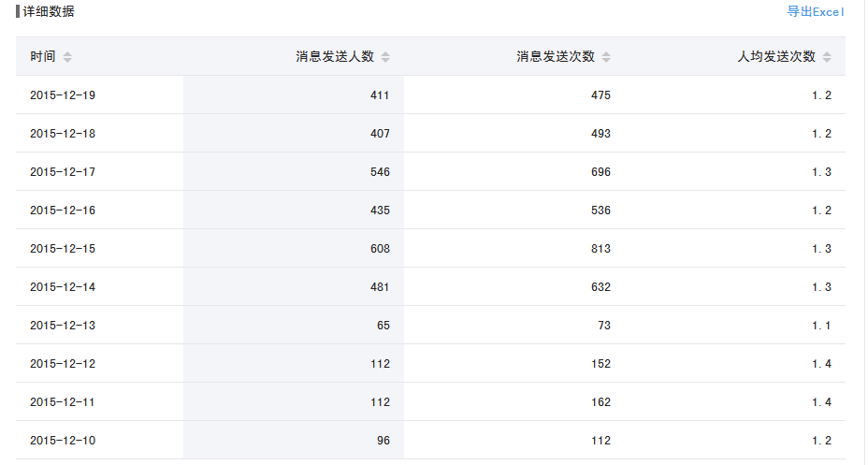Screen dimensions: 868x465
Task: Click the 2015-12-18 date cell
Action: [x=63, y=134]
